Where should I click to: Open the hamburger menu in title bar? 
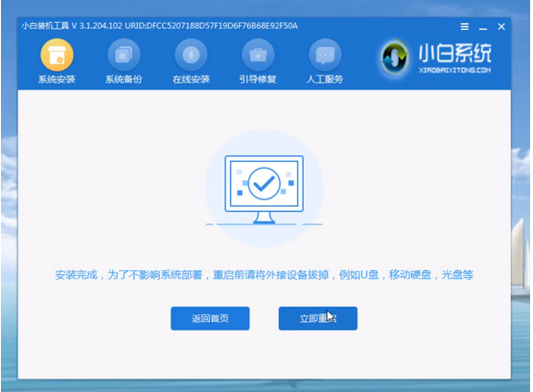465,27
